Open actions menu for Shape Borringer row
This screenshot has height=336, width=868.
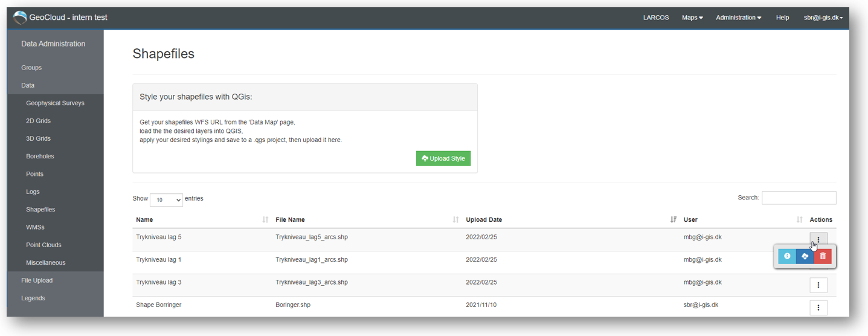(x=818, y=308)
